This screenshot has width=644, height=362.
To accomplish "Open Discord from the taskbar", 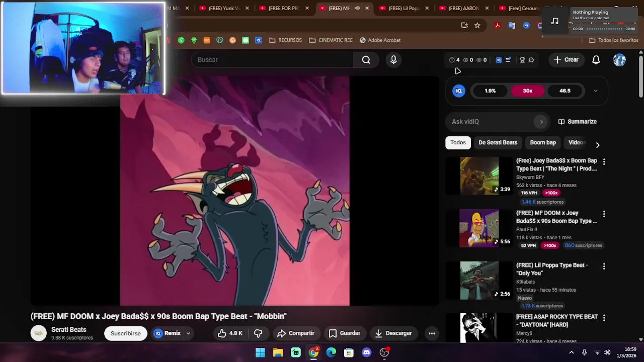I will click(x=366, y=352).
